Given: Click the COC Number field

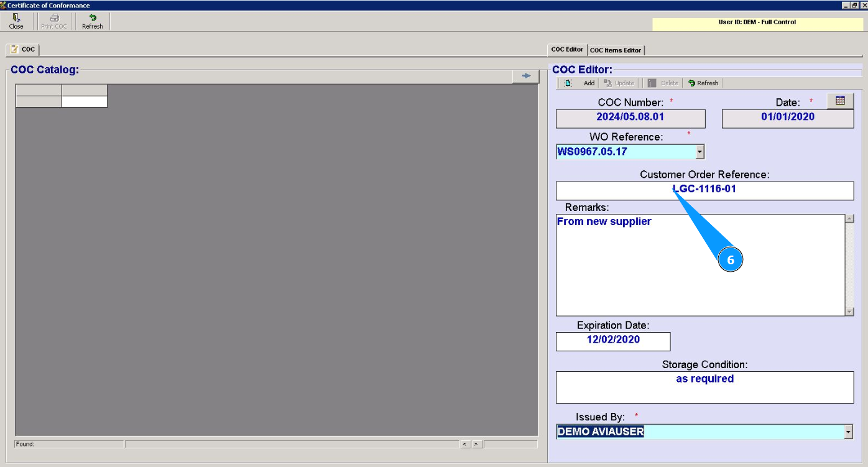Looking at the screenshot, I should [x=630, y=119].
